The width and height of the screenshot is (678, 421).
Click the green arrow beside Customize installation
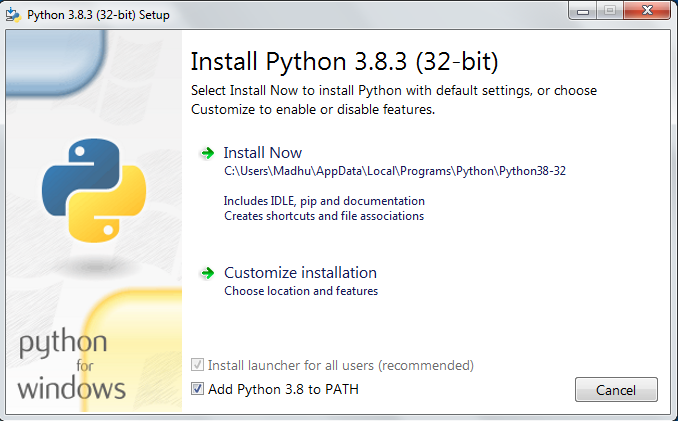(208, 273)
